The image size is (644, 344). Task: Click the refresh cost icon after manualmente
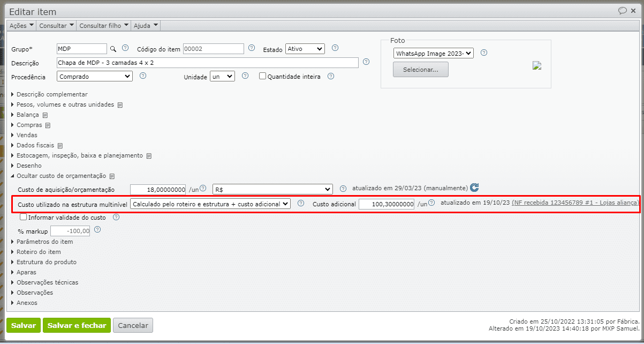(474, 188)
